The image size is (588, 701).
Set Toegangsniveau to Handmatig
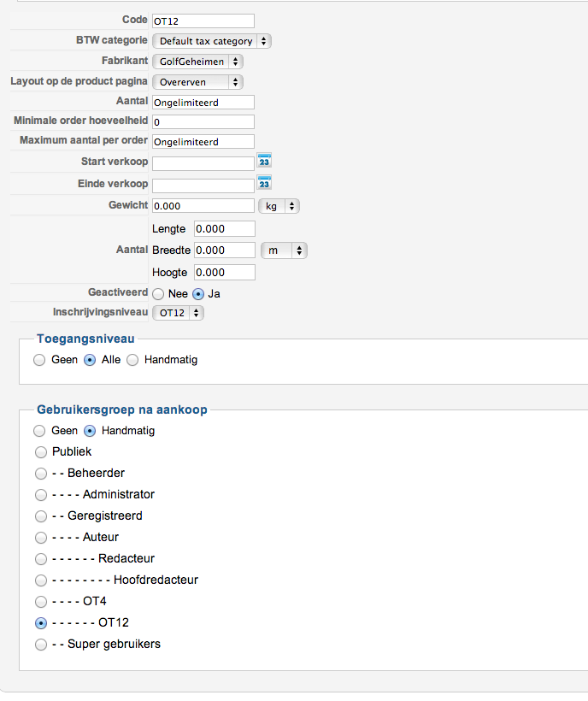(132, 361)
